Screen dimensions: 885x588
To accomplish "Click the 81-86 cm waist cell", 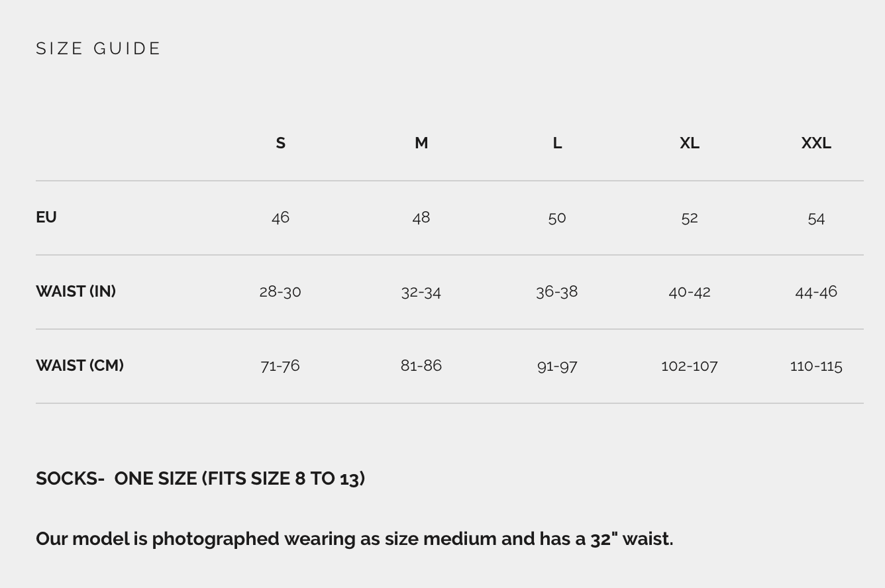I will (421, 366).
